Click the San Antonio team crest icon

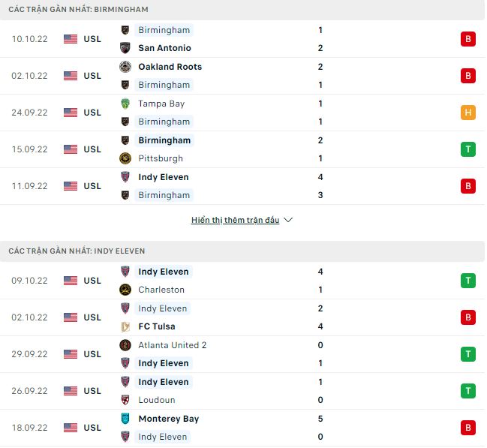125,48
